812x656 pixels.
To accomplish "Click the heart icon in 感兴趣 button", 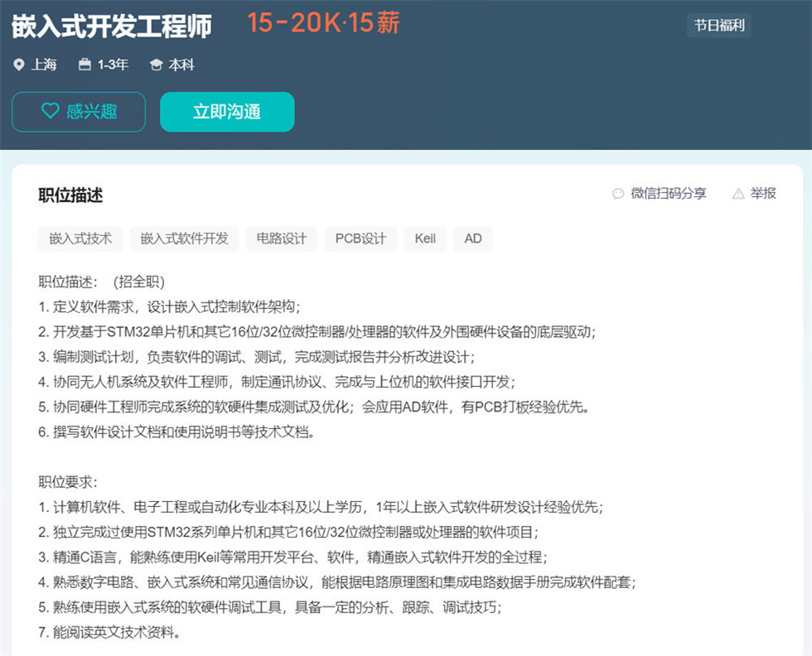I will (x=51, y=111).
